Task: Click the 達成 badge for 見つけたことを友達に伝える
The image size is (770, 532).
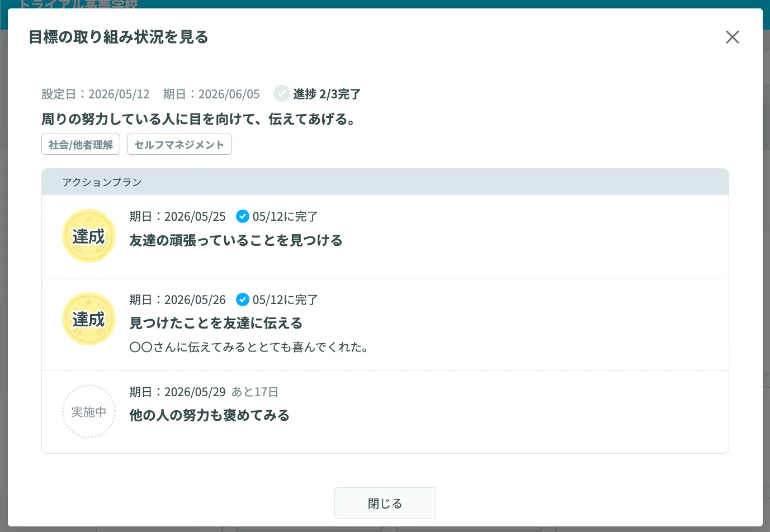Action: [88, 319]
